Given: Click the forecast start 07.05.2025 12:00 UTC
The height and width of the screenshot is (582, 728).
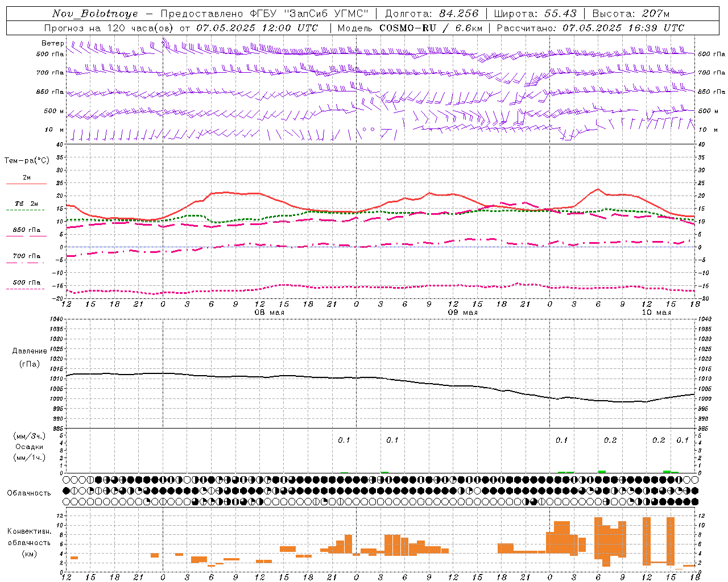Looking at the screenshot, I should click(257, 28).
